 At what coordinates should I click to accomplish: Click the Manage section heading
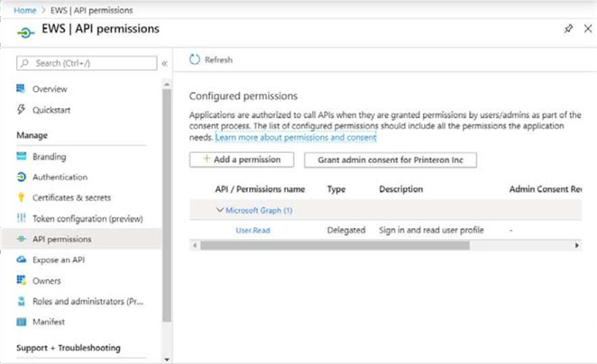click(32, 135)
